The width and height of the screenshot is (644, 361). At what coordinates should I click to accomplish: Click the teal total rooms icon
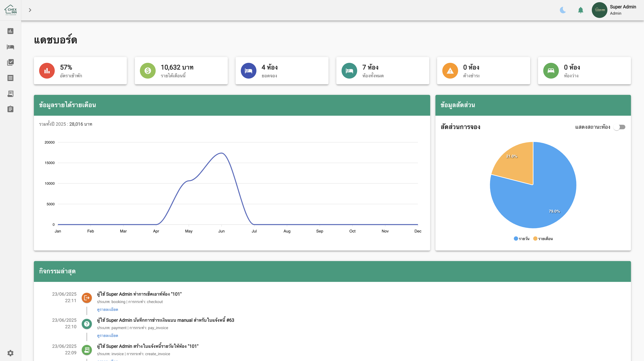pyautogui.click(x=349, y=71)
